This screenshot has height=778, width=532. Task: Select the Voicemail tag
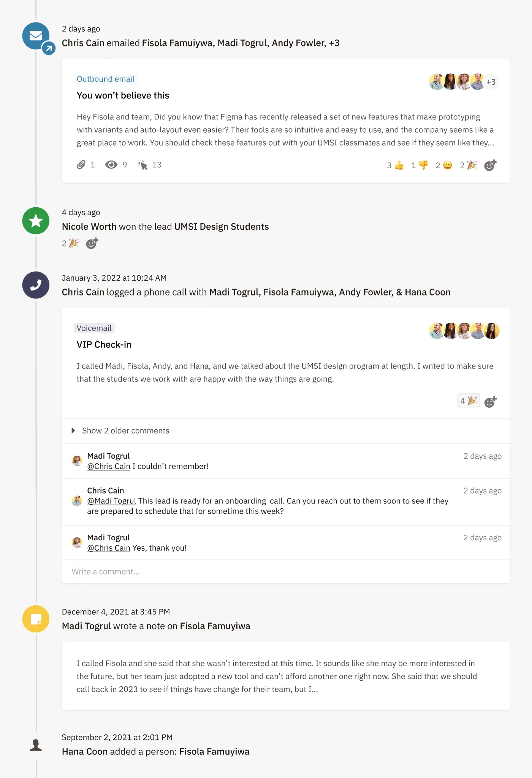94,328
